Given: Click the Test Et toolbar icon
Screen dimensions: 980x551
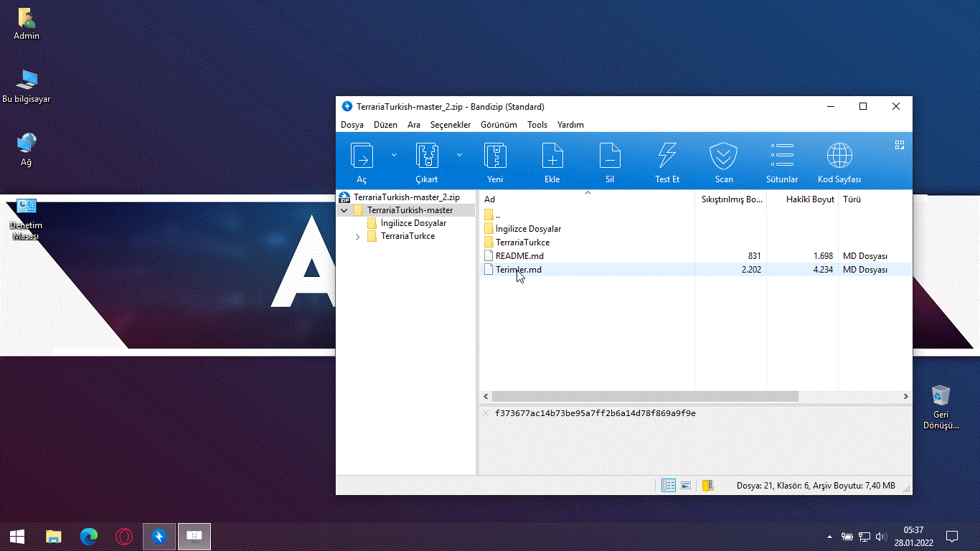Looking at the screenshot, I should (667, 156).
